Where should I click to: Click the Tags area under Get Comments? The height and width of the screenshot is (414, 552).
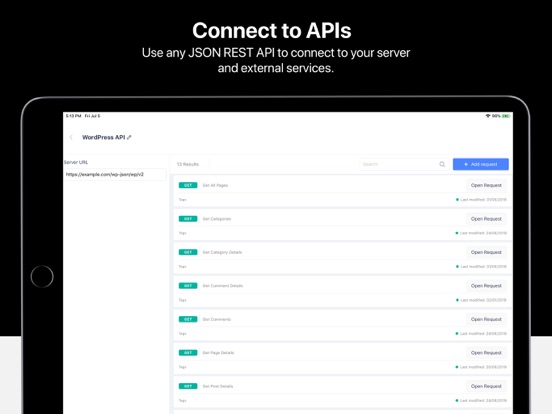click(x=182, y=333)
